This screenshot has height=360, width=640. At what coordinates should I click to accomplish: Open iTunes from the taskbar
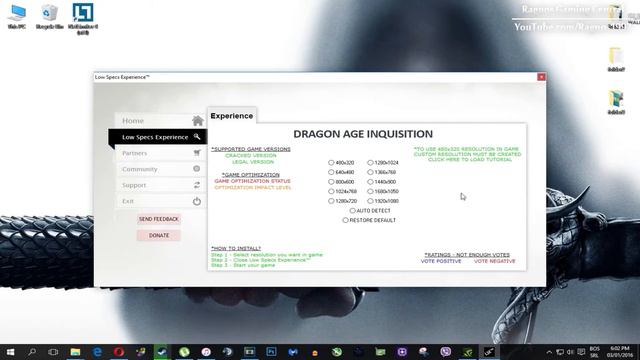[x=206, y=352]
